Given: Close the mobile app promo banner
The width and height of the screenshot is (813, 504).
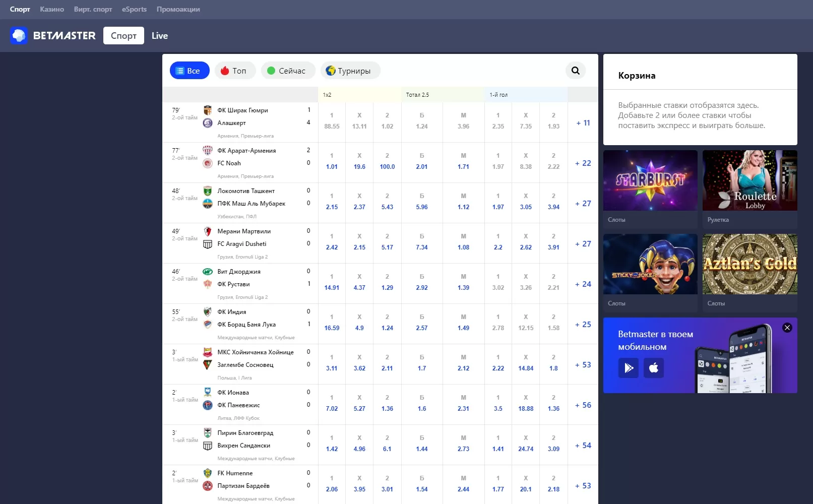Looking at the screenshot, I should pyautogui.click(x=787, y=328).
